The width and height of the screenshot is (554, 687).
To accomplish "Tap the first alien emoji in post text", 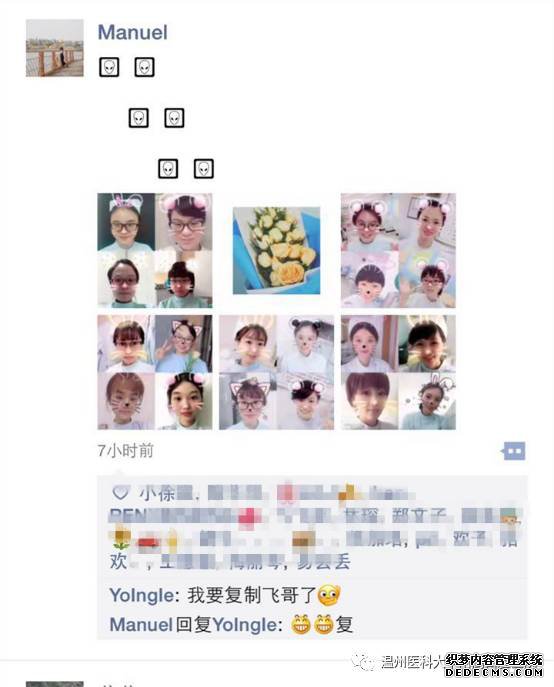I will tap(109, 67).
